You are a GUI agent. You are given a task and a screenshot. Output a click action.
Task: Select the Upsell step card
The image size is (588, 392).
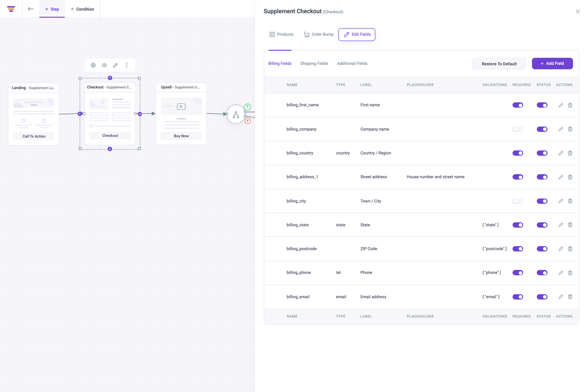[x=181, y=114]
